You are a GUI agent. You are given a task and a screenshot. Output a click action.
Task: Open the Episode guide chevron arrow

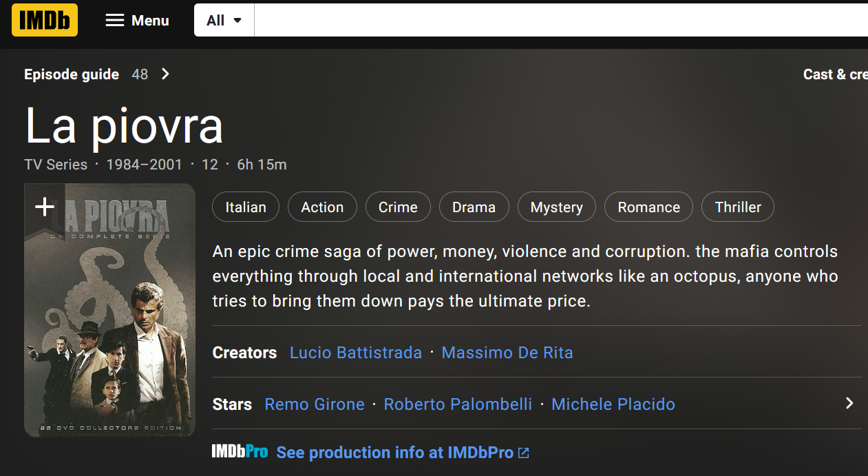coord(165,74)
